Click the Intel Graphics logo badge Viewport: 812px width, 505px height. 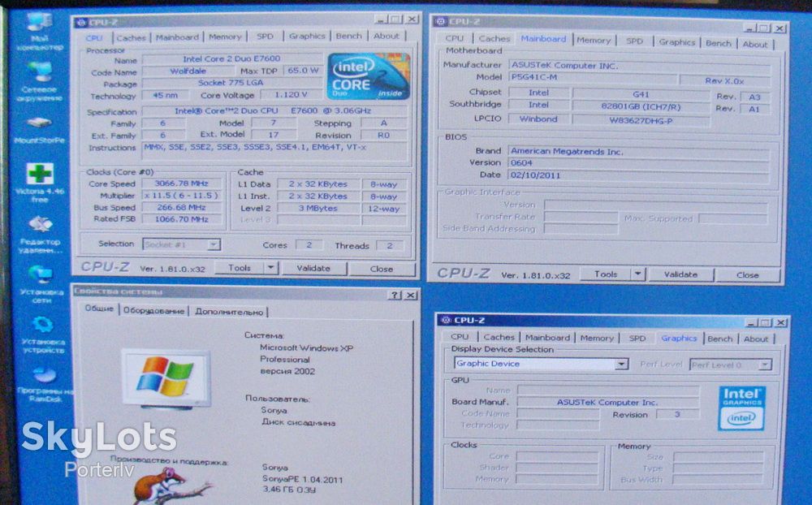(741, 408)
